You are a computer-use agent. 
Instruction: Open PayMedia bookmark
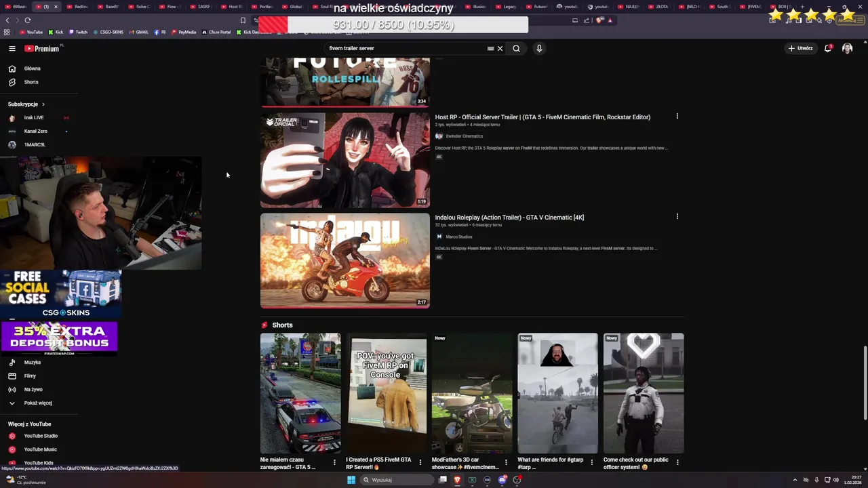(183, 32)
